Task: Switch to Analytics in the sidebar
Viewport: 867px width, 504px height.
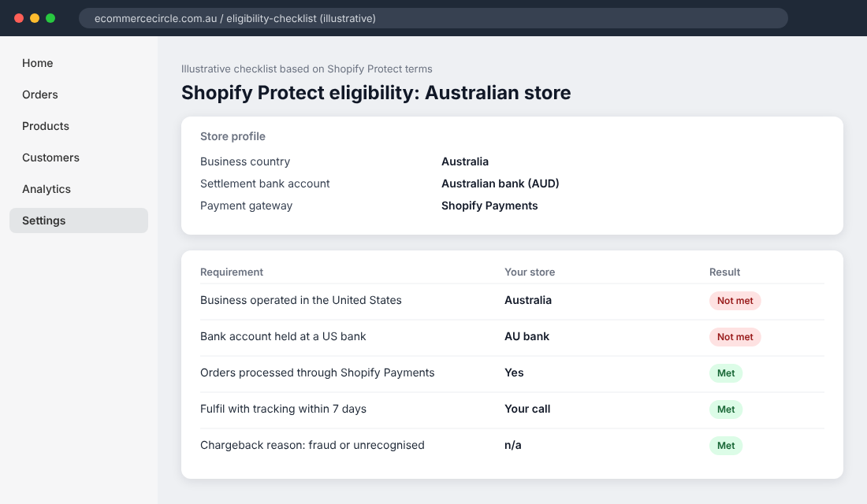Action: [x=79, y=189]
